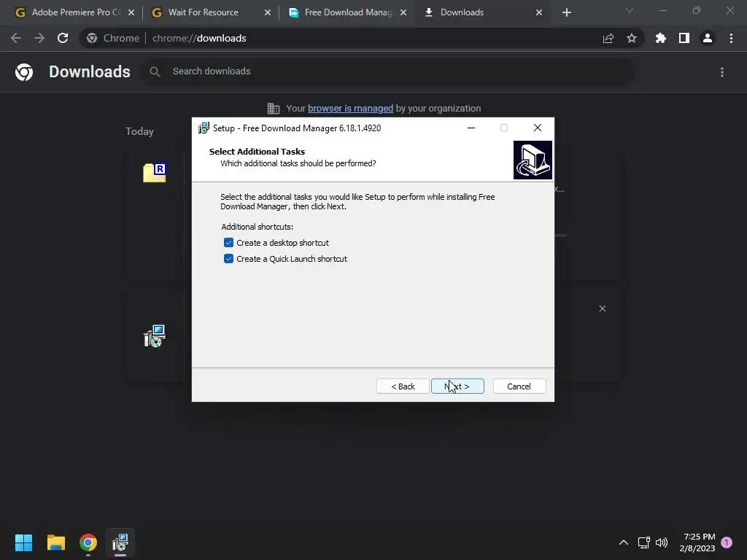Toggle Chrome side panel icon
747x560 pixels.
[x=684, y=39]
